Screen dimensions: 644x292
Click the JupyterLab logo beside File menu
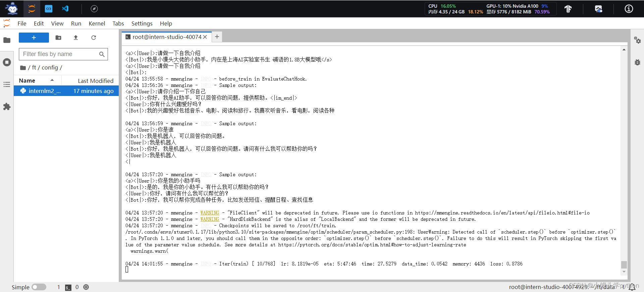pyautogui.click(x=7, y=23)
